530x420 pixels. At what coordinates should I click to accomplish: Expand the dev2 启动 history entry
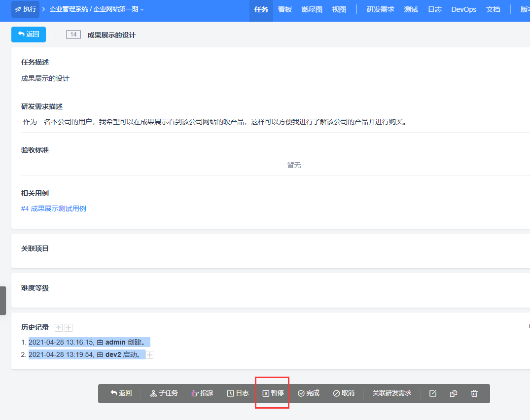pyautogui.click(x=150, y=355)
